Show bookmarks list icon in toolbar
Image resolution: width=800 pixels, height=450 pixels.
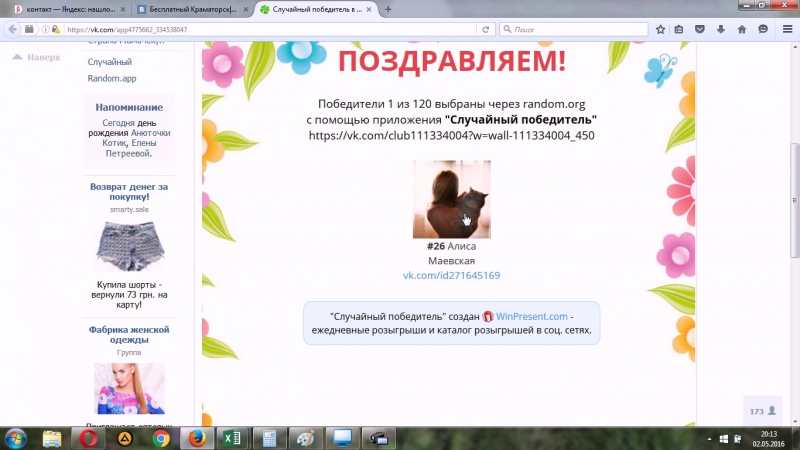(679, 30)
